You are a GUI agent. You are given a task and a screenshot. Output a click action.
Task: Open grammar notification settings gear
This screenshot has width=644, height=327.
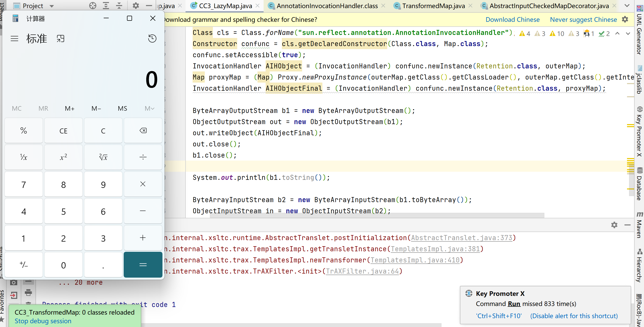(x=625, y=19)
